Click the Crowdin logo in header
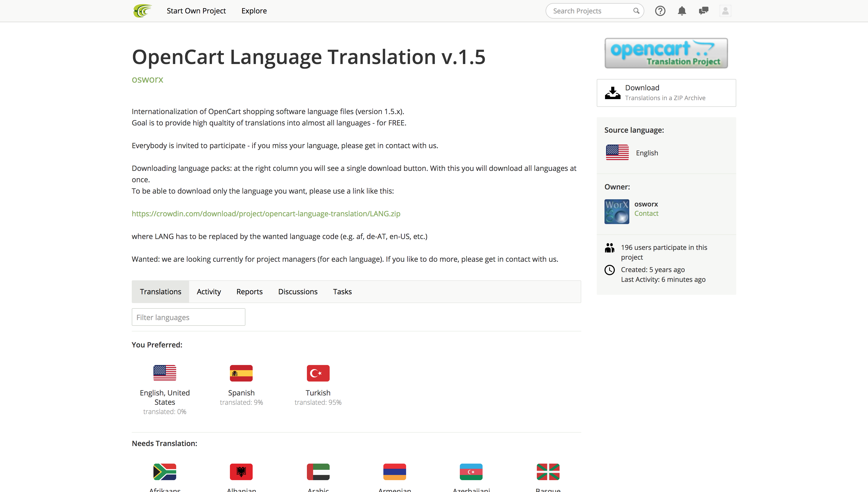The height and width of the screenshot is (492, 868). [142, 11]
